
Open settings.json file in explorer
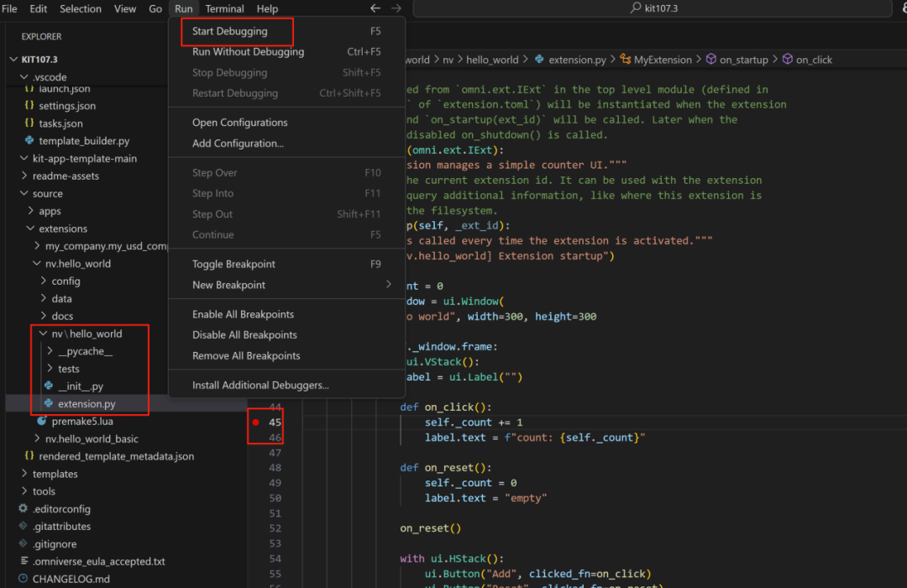66,106
